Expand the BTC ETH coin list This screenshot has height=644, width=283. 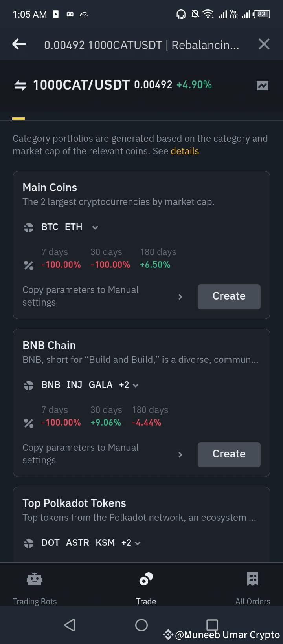pos(95,228)
